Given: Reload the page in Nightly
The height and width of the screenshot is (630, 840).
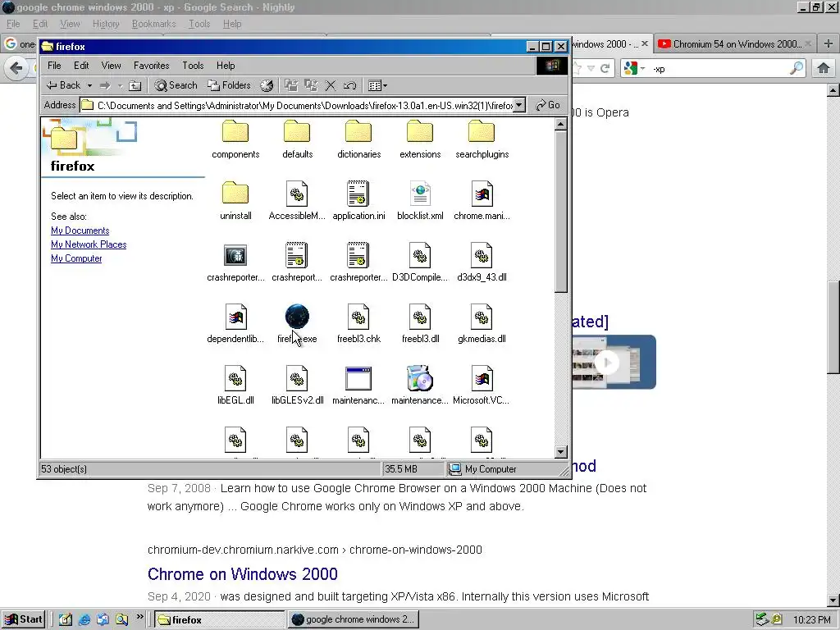Looking at the screenshot, I should coord(605,68).
